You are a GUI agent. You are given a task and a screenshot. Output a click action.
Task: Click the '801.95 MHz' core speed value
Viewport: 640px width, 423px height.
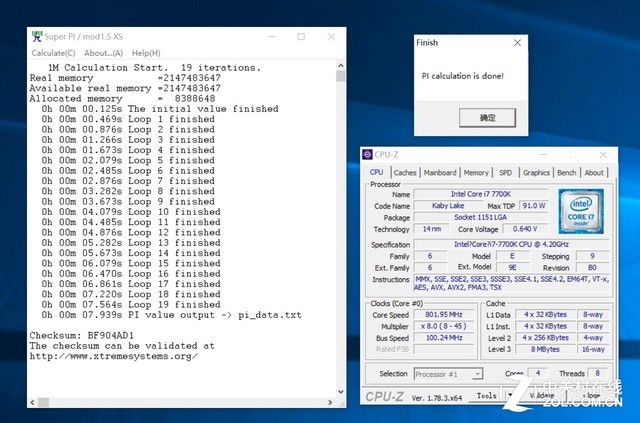tap(444, 314)
